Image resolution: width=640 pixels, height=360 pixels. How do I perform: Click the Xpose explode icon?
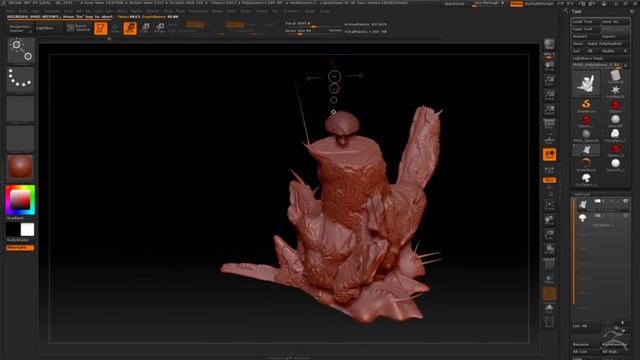(x=549, y=322)
